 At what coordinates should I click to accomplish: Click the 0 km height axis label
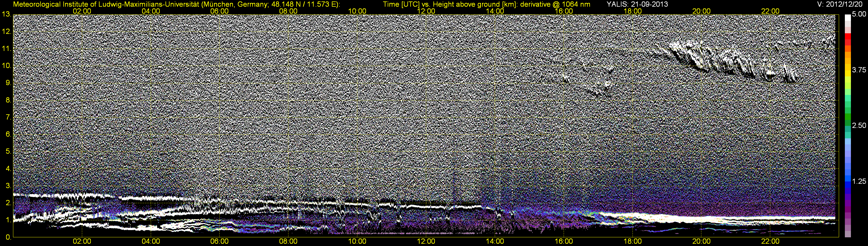click(8, 237)
